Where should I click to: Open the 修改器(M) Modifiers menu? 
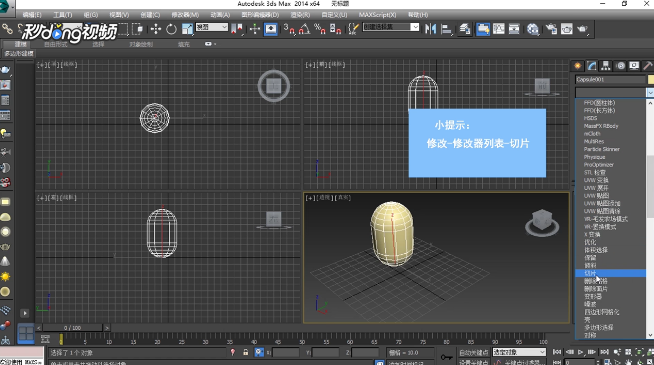click(185, 15)
